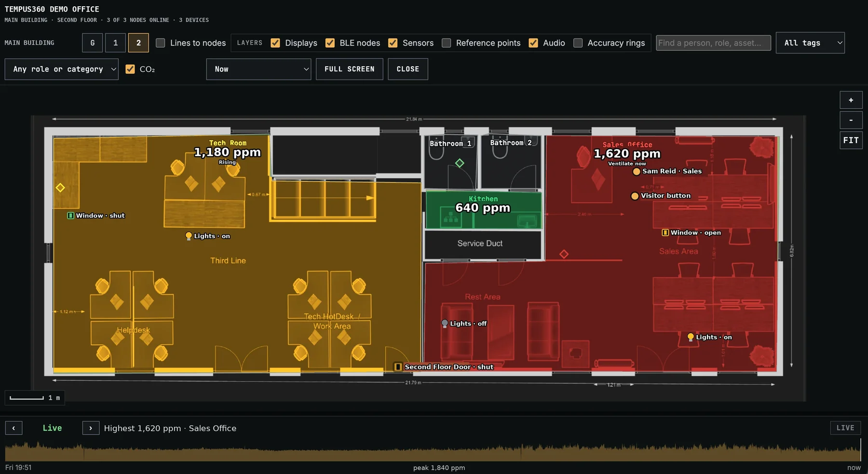Click the FULL SCREEN button
This screenshot has width=868, height=474.
[x=350, y=69]
